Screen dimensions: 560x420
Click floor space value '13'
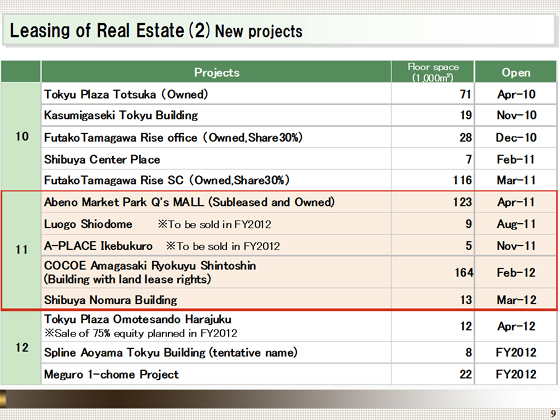(466, 300)
